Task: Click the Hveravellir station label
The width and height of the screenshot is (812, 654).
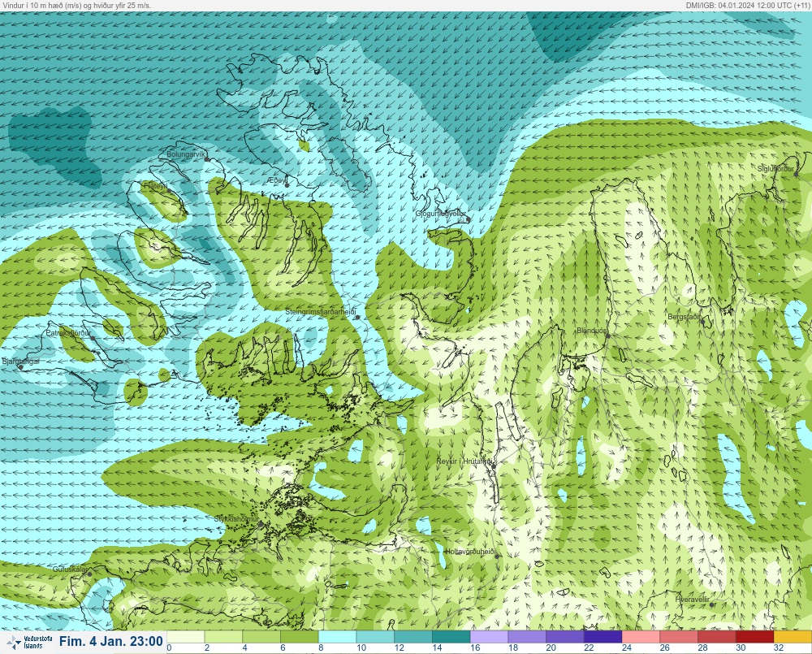Action: click(x=692, y=600)
